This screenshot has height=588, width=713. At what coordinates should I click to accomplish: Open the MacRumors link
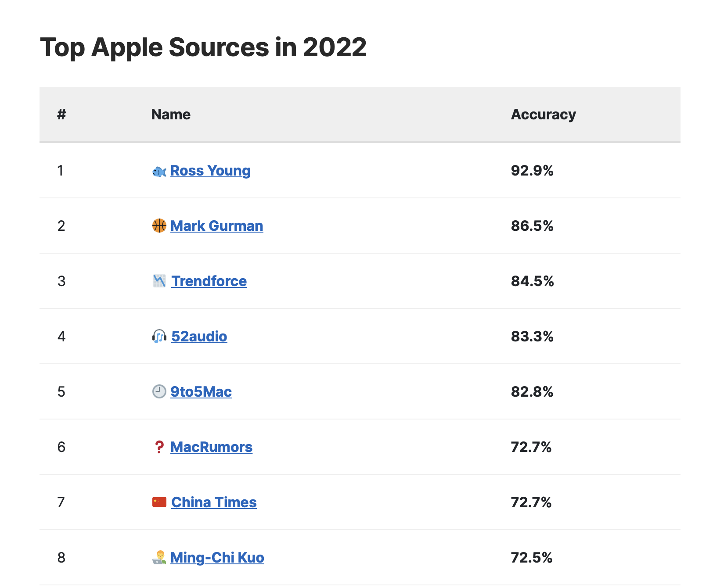211,447
